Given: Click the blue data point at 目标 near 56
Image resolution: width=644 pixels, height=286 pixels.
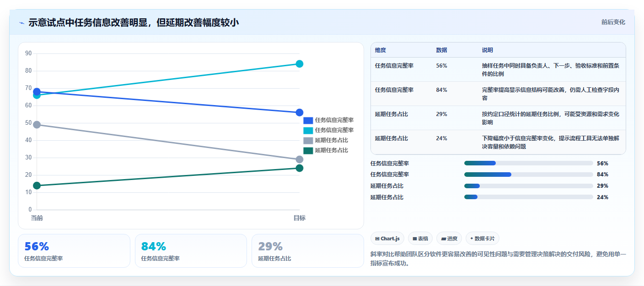Looking at the screenshot, I should pos(300,112).
